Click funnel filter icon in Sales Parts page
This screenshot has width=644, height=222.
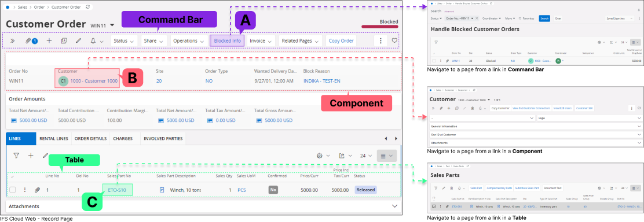[436, 188]
